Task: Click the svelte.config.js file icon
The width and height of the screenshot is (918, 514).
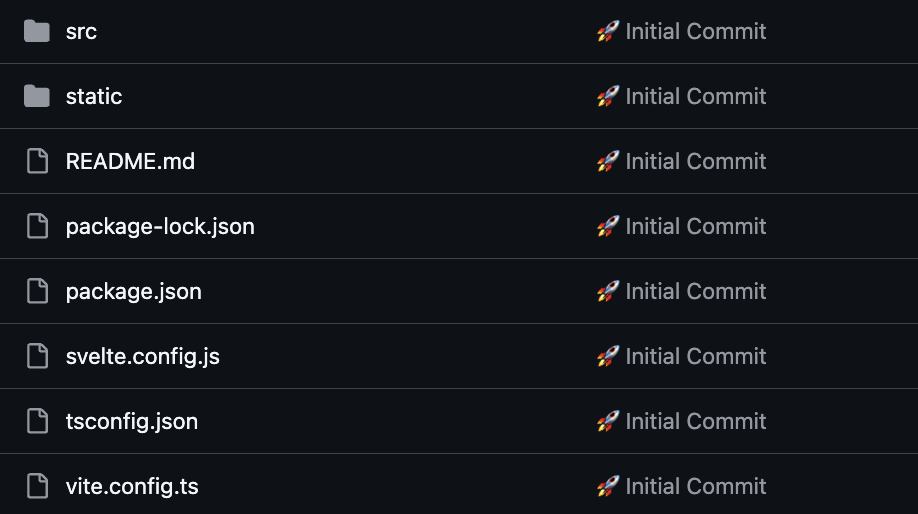Action: click(x=37, y=356)
